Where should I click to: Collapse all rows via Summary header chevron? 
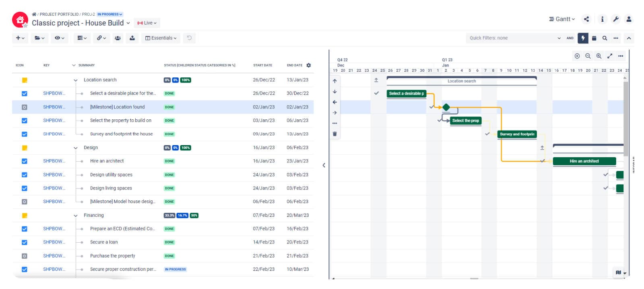coord(74,65)
